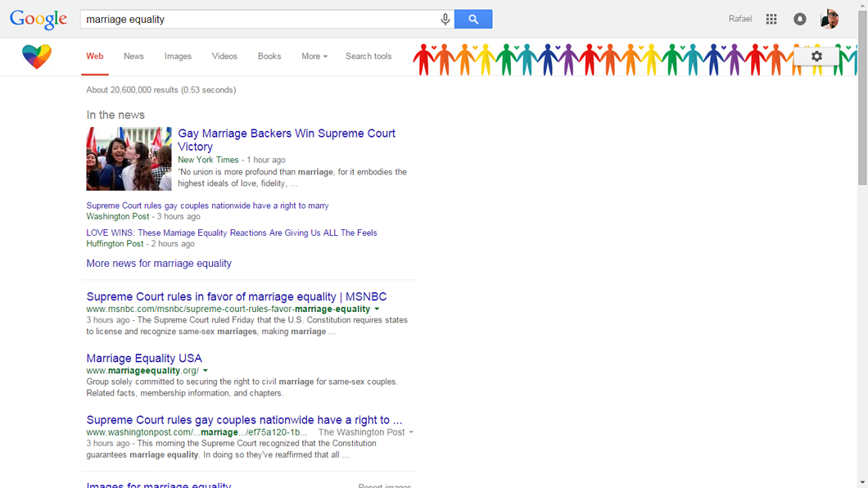Click Rafael account name
Screen dimensions: 868x488
739,18
